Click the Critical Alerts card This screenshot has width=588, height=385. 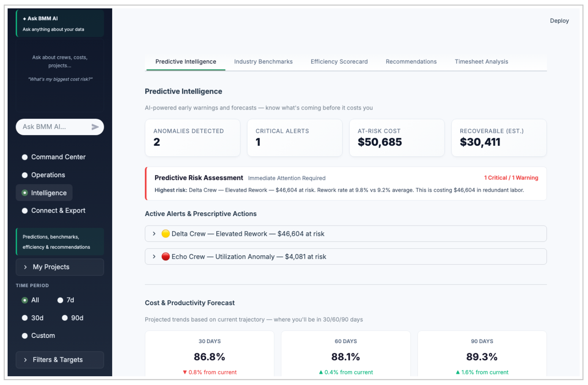pos(295,138)
